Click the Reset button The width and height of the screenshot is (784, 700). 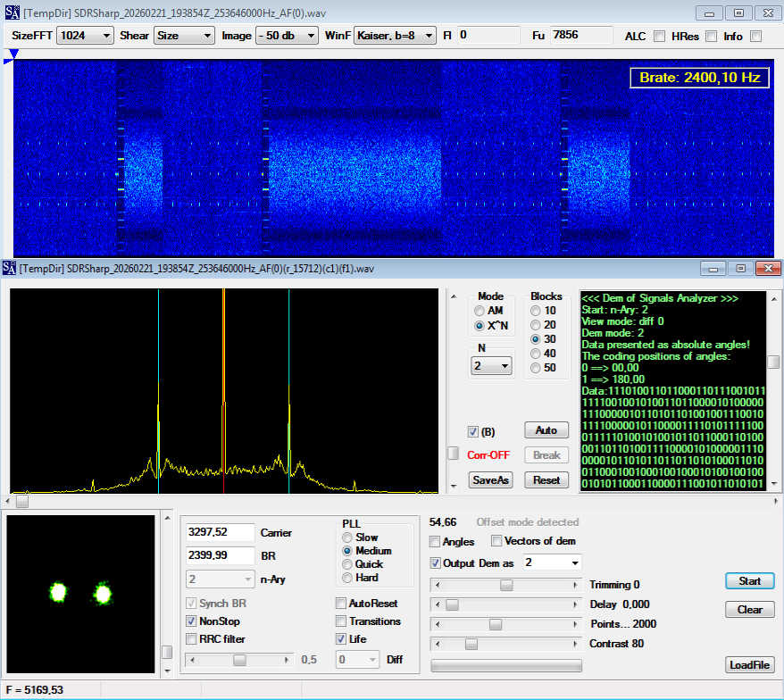(546, 480)
